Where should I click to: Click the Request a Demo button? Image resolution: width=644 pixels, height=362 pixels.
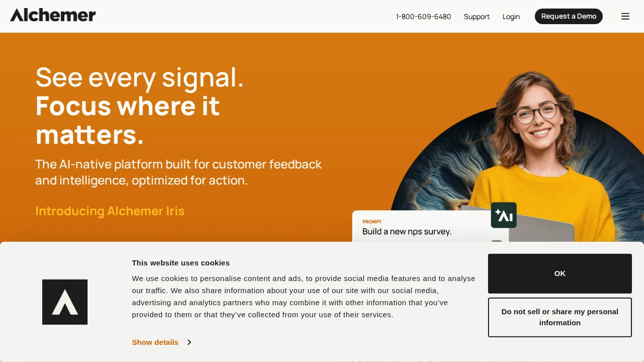pyautogui.click(x=569, y=16)
